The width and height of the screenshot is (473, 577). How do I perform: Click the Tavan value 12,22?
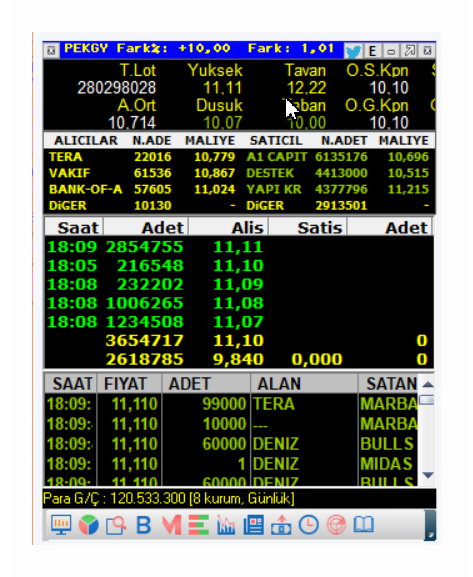click(x=306, y=88)
